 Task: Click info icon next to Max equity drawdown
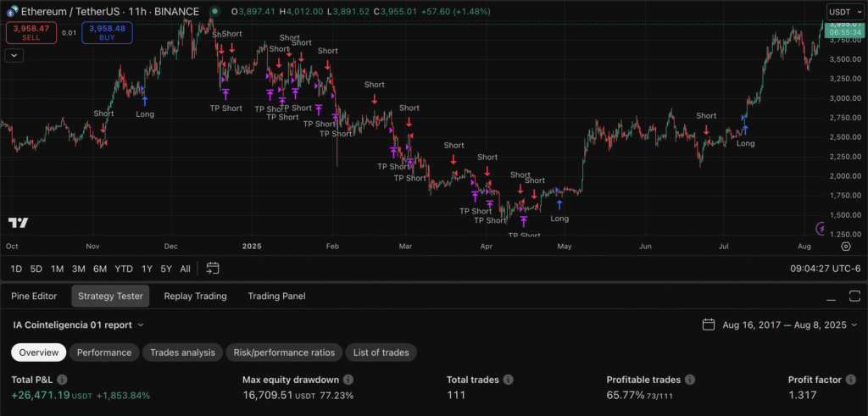(x=348, y=380)
